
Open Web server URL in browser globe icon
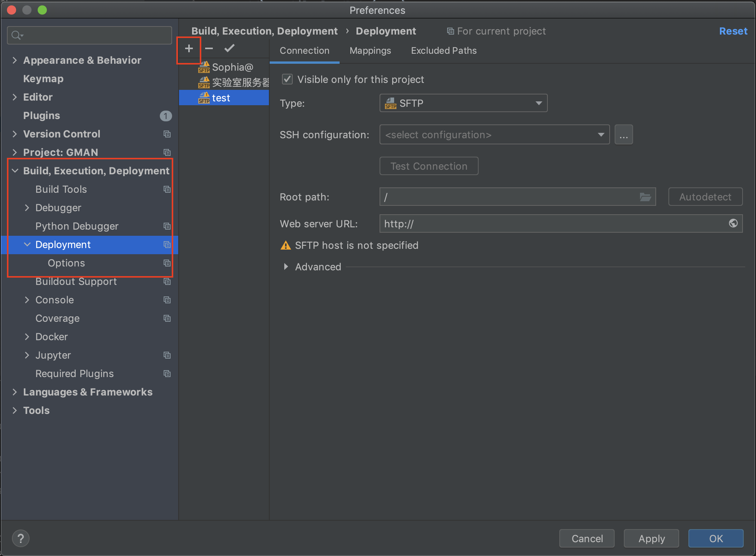[733, 223]
